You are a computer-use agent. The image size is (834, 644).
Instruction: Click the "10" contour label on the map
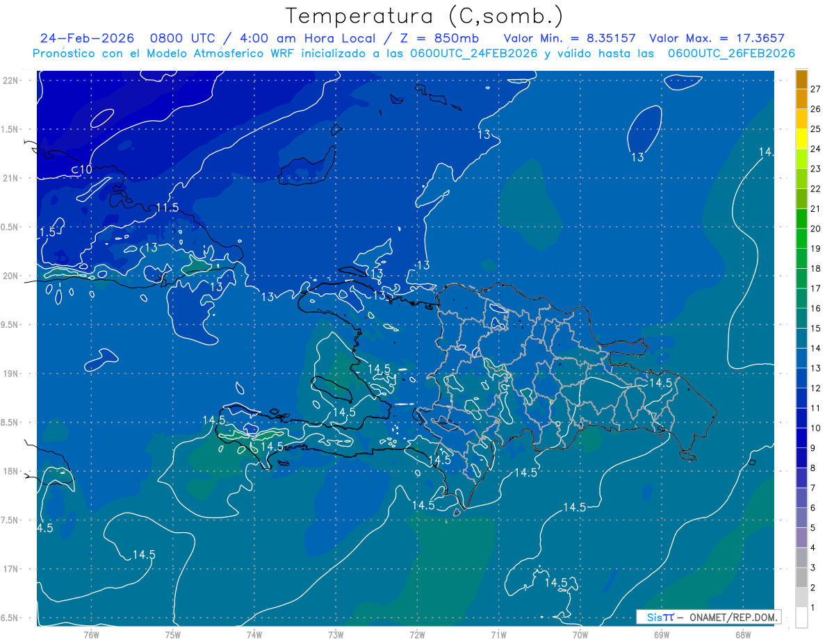click(x=85, y=170)
